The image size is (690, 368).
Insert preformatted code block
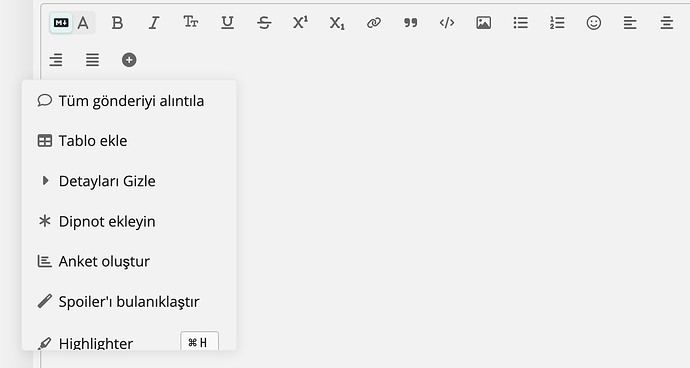(447, 23)
